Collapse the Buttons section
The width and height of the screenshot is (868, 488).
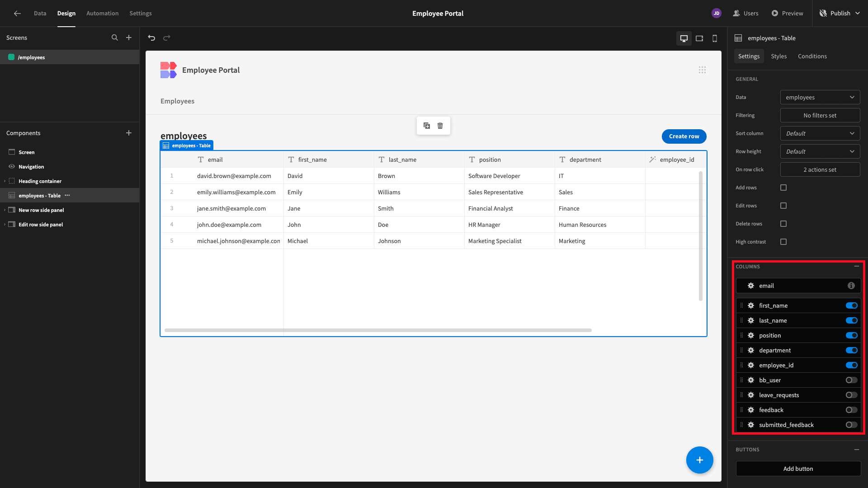[x=857, y=450]
